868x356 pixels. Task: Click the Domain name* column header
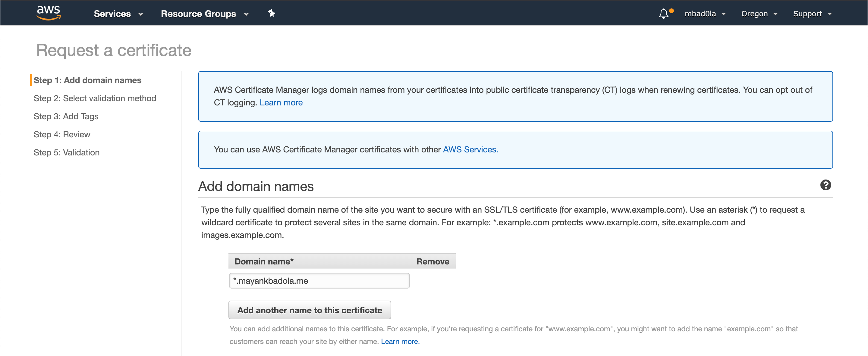pyautogui.click(x=264, y=261)
